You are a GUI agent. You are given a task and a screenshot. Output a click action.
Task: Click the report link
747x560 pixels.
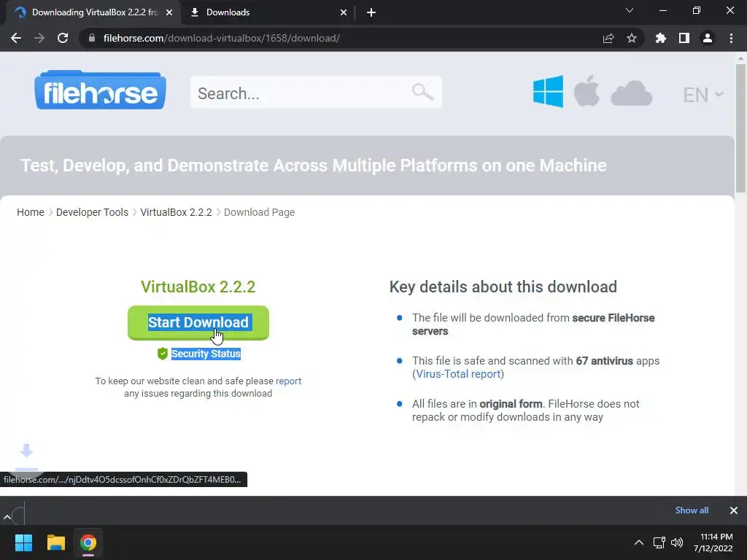[288, 381]
